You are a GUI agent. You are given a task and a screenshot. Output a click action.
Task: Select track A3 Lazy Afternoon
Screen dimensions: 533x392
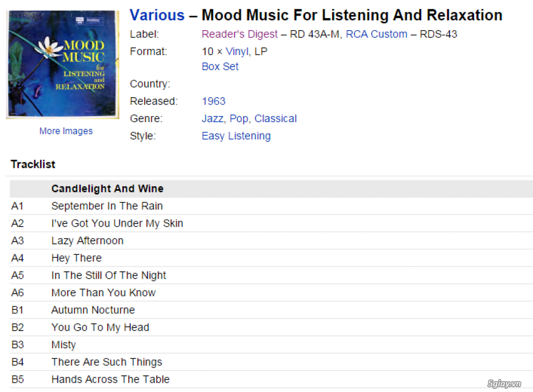[x=87, y=241]
